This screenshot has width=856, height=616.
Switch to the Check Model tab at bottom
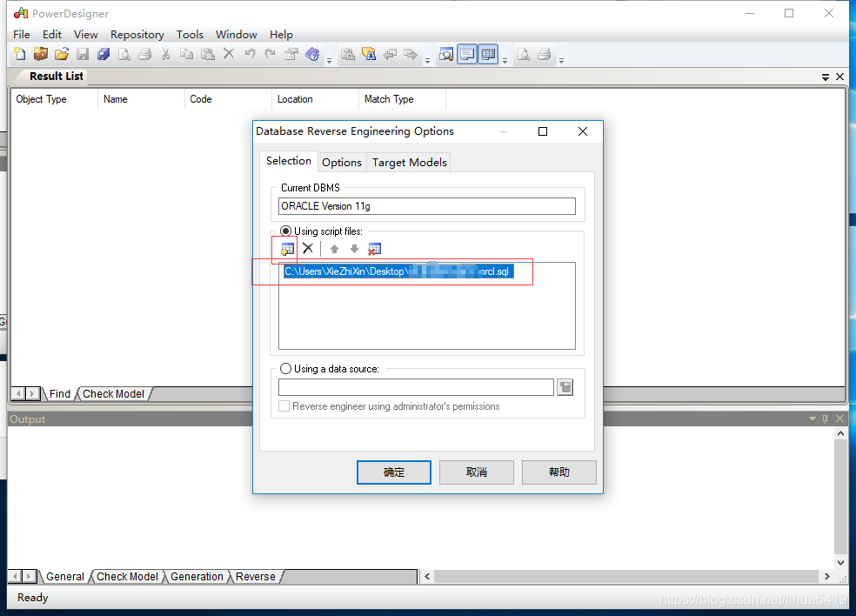click(x=127, y=576)
